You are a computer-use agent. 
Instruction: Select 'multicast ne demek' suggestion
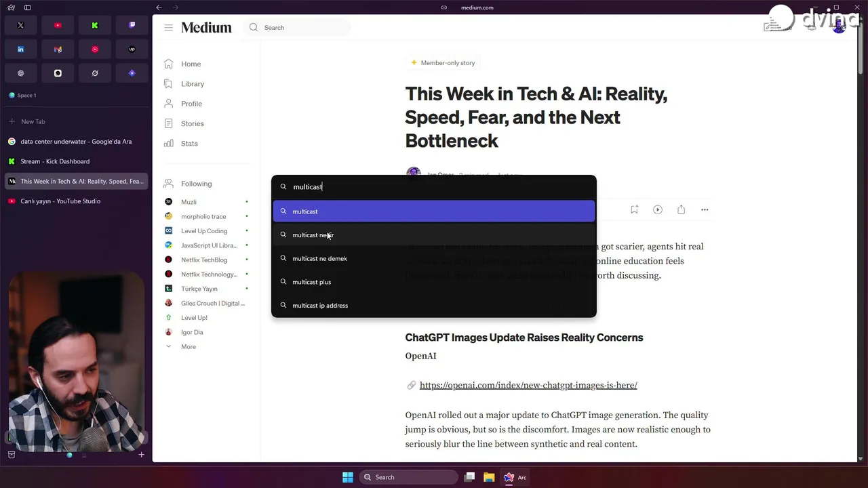[434, 258]
